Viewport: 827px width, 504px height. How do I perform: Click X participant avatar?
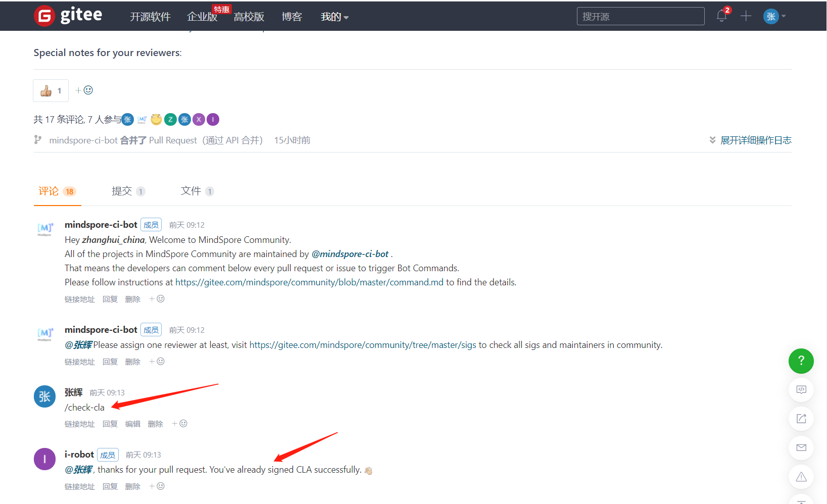click(199, 120)
